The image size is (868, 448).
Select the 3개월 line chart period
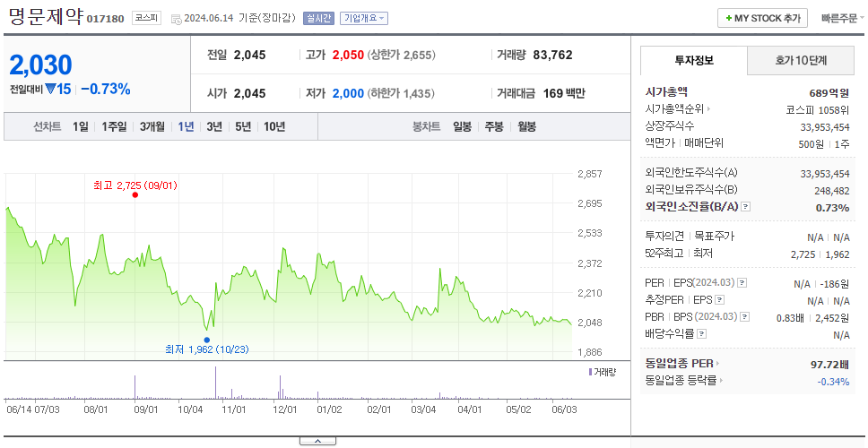(152, 126)
